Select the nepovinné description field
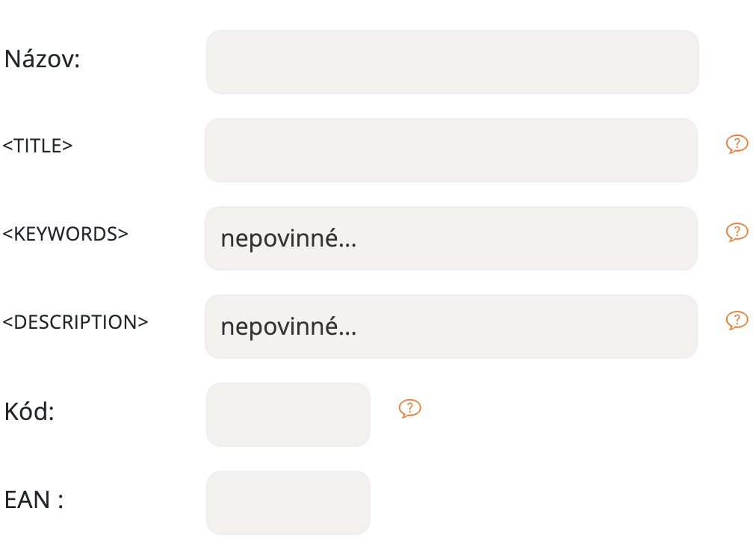Viewport: 756px width, 544px height. pos(450,326)
